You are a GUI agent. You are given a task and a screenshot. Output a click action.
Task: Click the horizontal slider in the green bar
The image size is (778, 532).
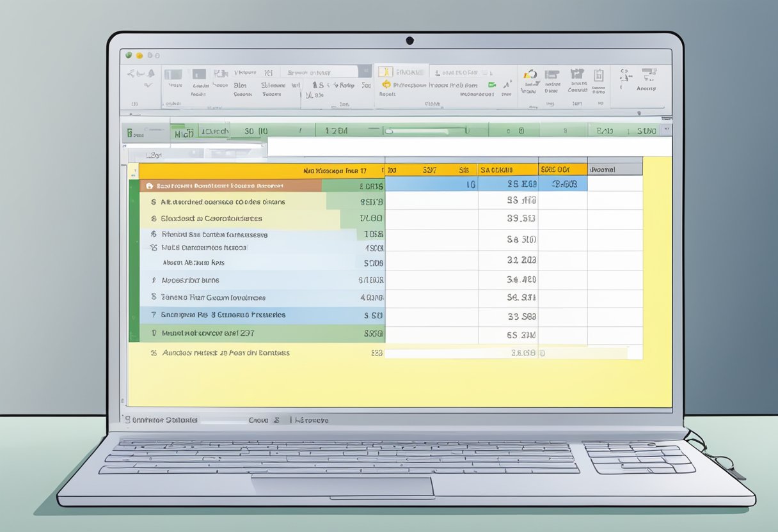click(x=425, y=130)
